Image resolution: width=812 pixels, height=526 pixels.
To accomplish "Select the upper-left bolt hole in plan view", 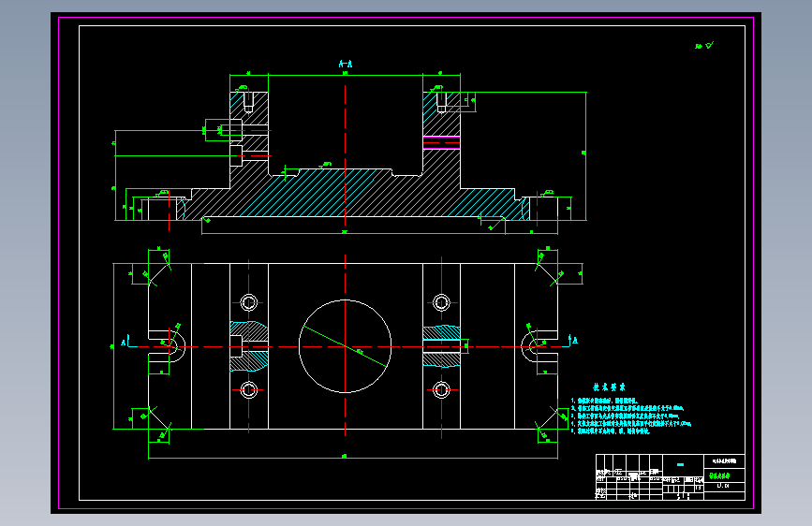I will [x=248, y=302].
